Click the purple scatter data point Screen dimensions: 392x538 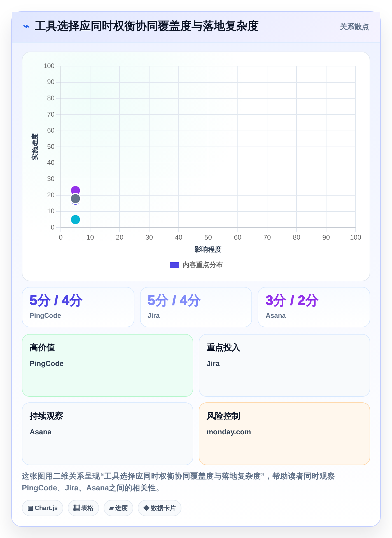[x=75, y=191]
